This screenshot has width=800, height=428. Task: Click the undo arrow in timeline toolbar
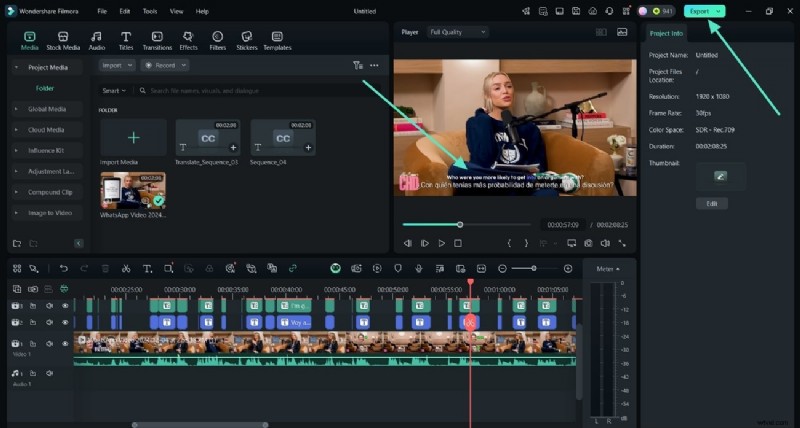[64, 268]
